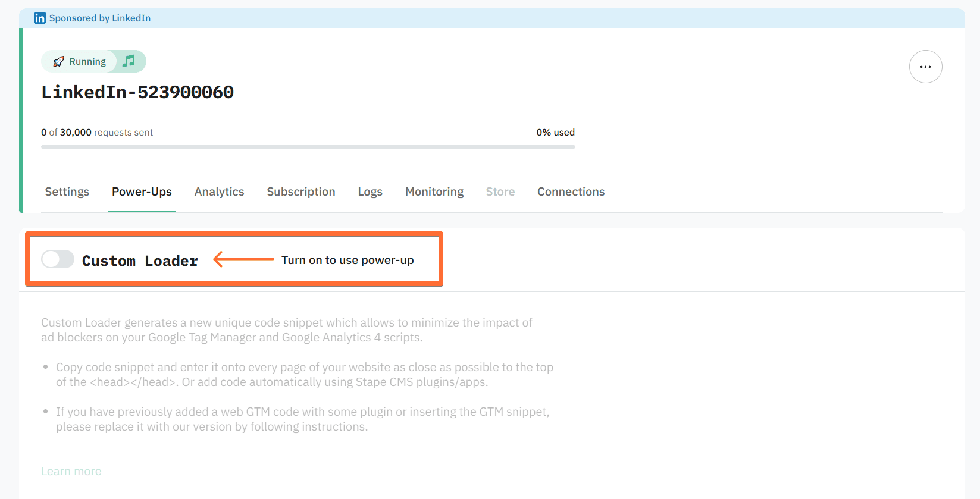
Task: Click the Sponsored by LinkedIn text
Action: click(x=100, y=18)
